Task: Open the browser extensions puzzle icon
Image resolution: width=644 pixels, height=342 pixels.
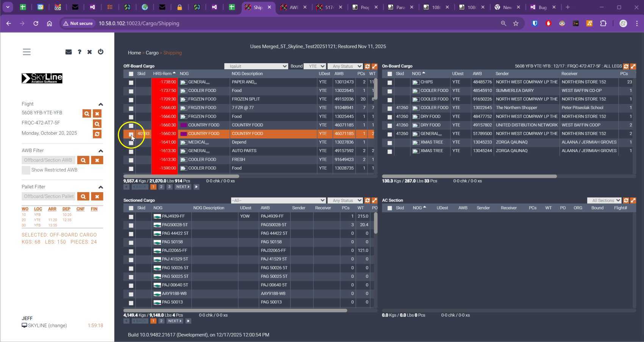Action: click(x=603, y=23)
